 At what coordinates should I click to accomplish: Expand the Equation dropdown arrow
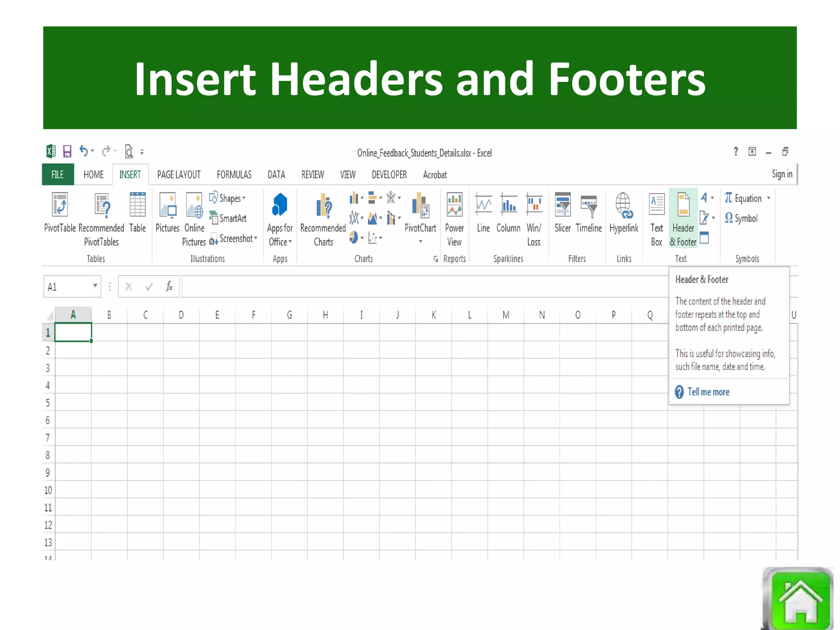click(769, 199)
